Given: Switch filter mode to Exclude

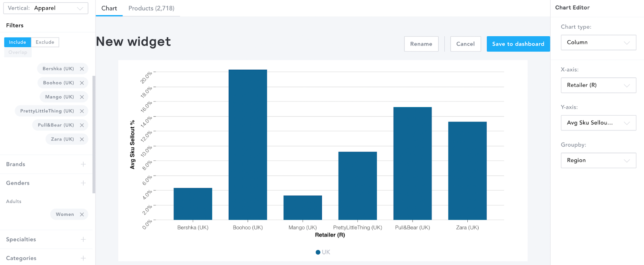Looking at the screenshot, I should pos(45,42).
